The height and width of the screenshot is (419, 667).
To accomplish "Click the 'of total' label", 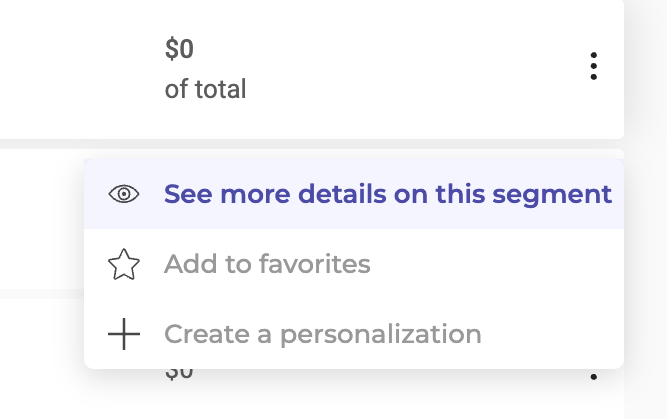I will click(205, 89).
